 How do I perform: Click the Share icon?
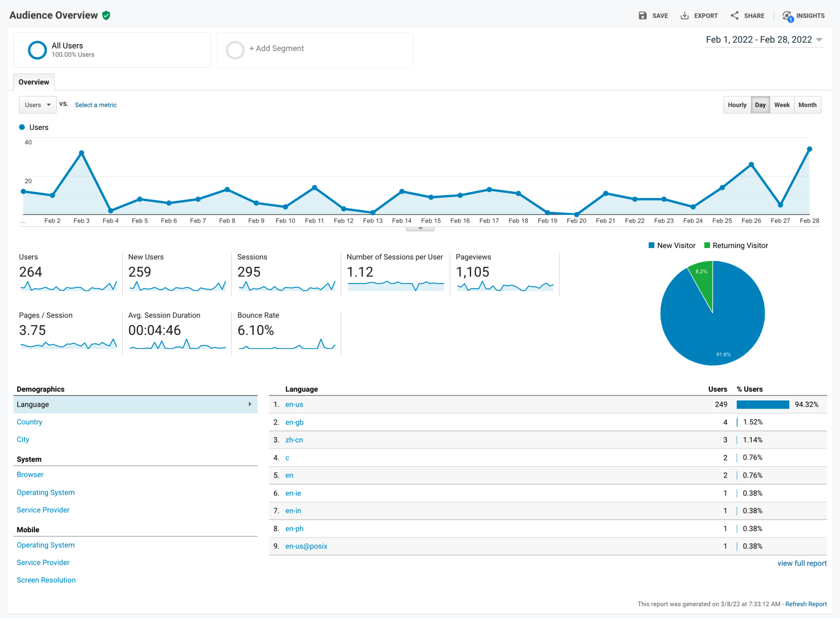(735, 16)
